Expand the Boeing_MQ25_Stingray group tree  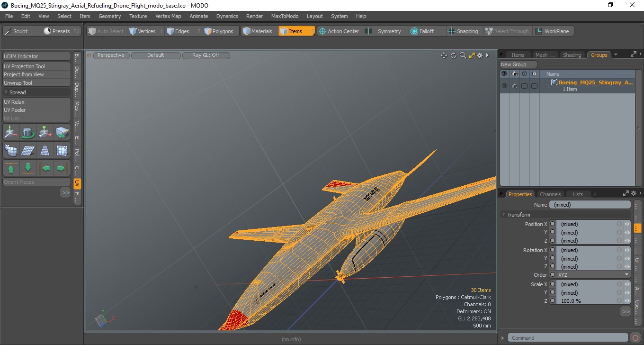point(548,86)
